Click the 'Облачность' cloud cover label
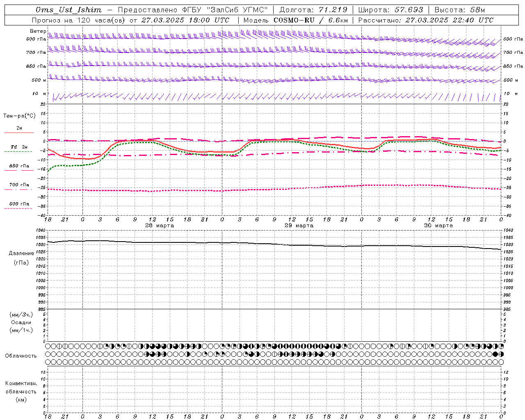The height and width of the screenshot is (420, 525). click(x=21, y=356)
